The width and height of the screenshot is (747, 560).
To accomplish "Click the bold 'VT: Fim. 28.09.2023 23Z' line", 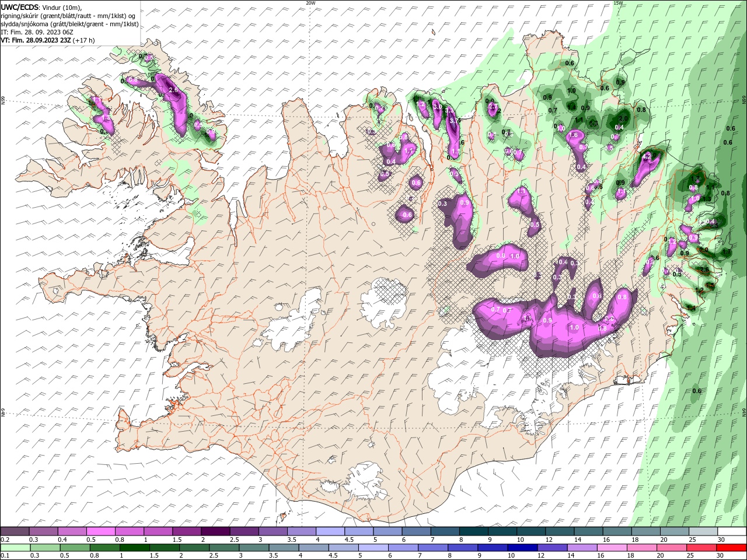I will click(x=36, y=40).
